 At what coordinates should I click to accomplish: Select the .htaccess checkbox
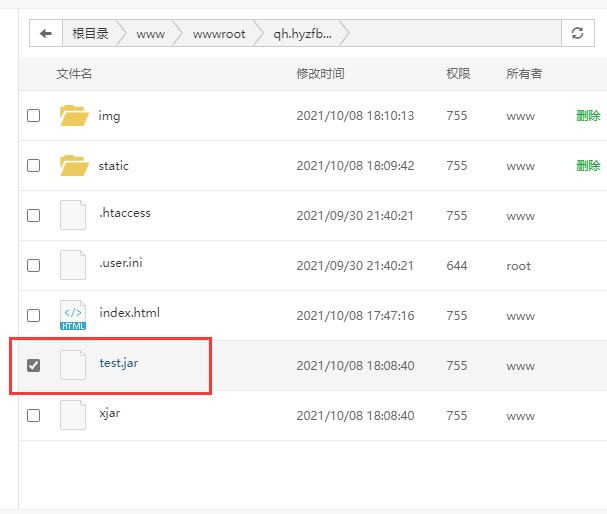tap(33, 215)
